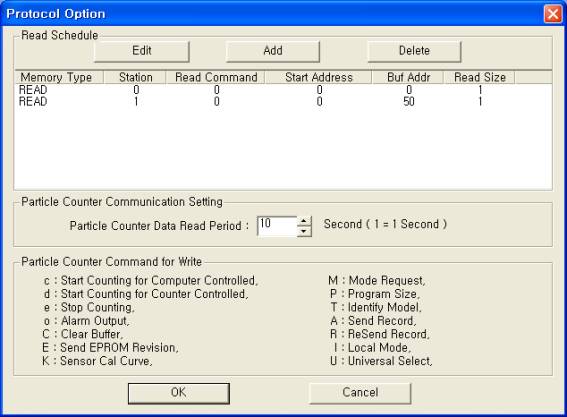The image size is (567, 417).
Task: Click the Start Address column header
Action: click(319, 77)
